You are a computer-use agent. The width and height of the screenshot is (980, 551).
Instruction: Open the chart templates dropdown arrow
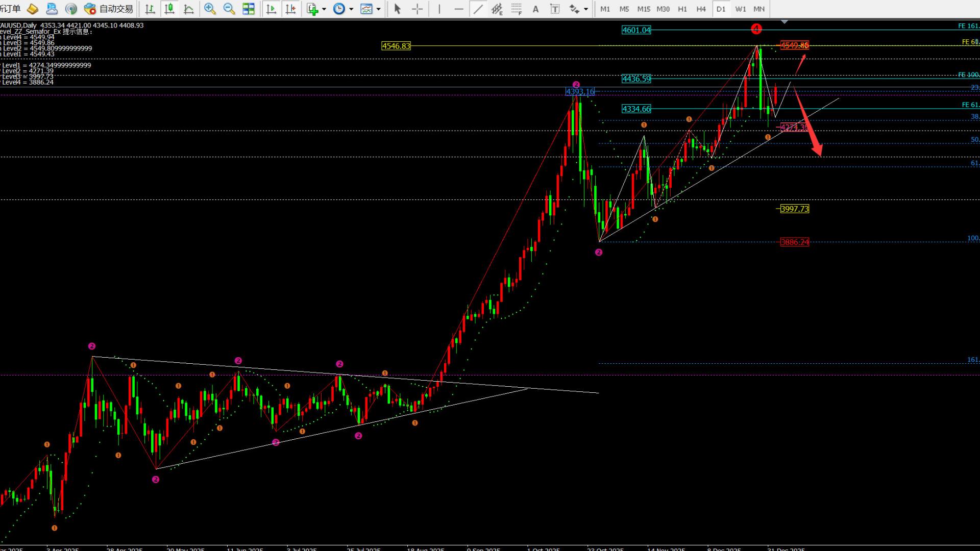coord(378,9)
